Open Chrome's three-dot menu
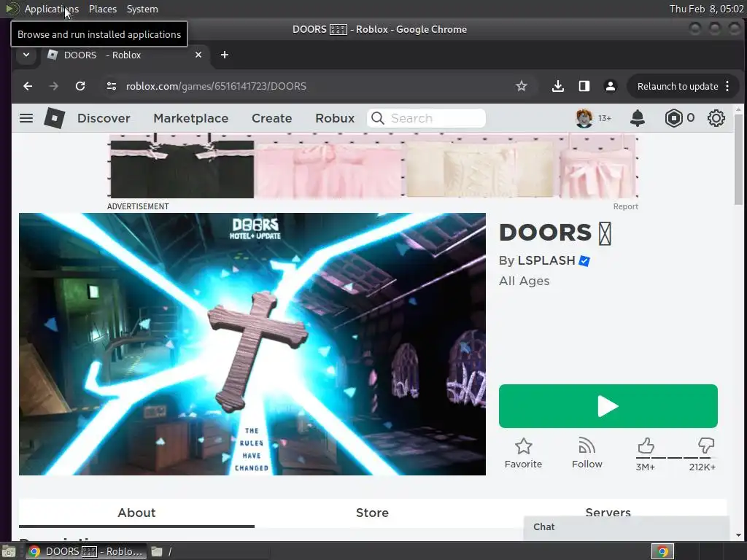 pos(727,86)
